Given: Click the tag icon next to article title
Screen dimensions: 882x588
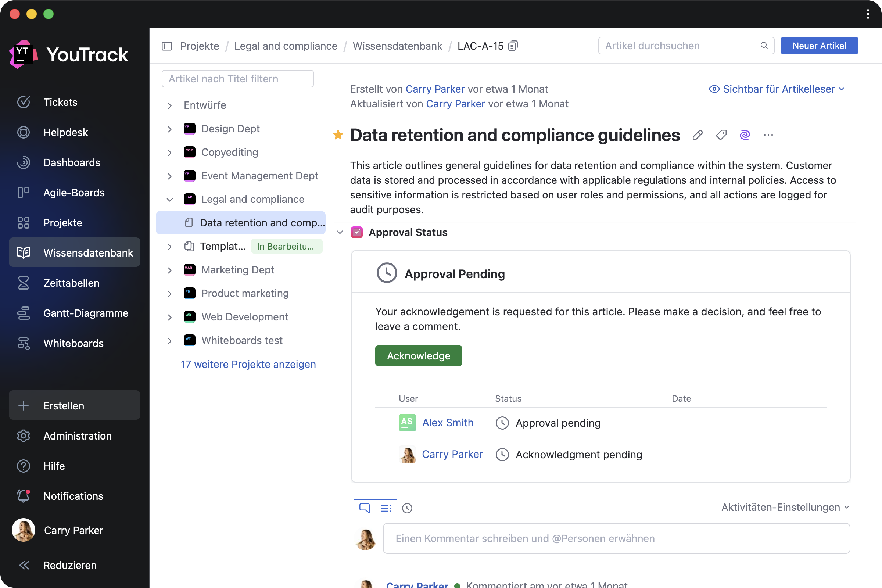Looking at the screenshot, I should [x=721, y=135].
